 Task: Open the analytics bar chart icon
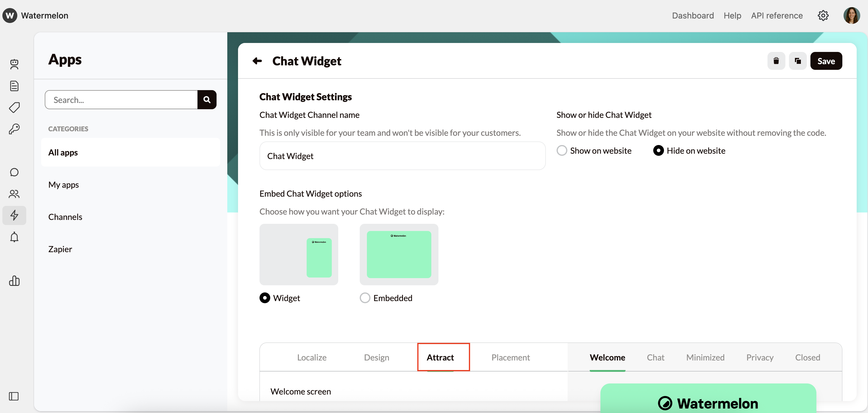(14, 281)
